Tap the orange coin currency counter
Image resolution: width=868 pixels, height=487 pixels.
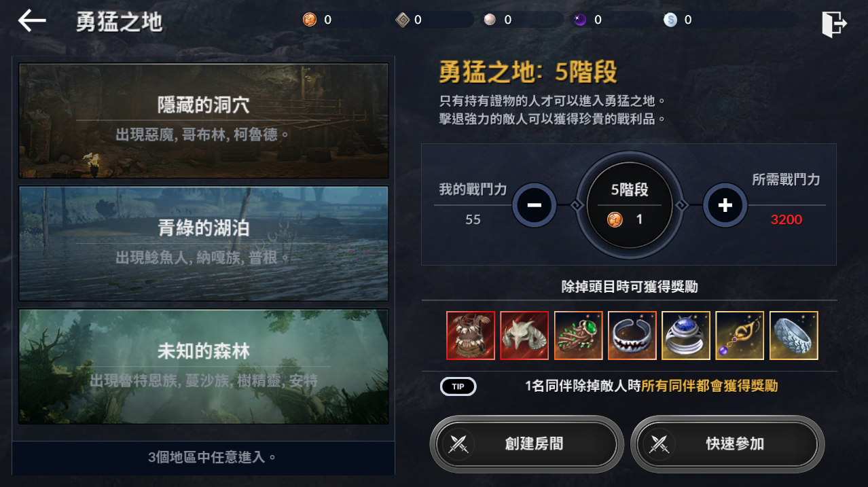click(317, 20)
